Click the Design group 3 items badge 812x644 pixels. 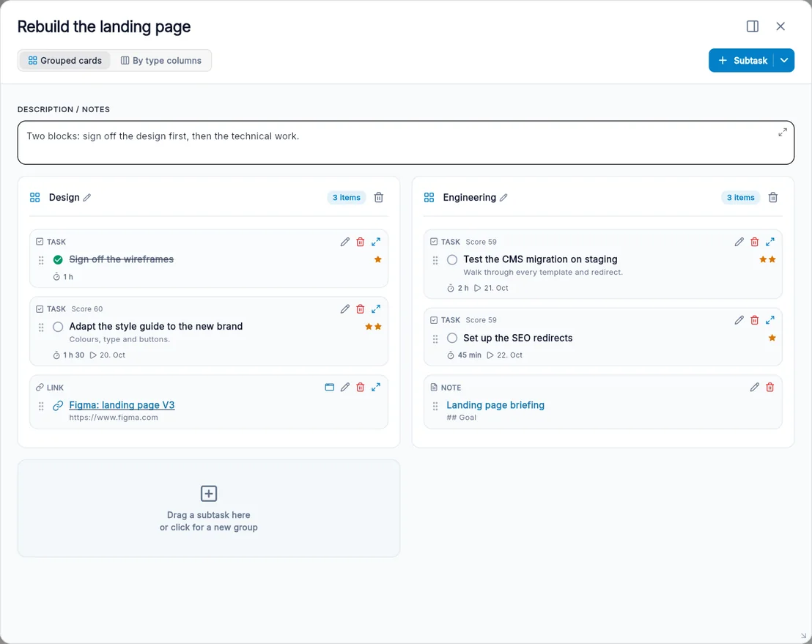(347, 197)
